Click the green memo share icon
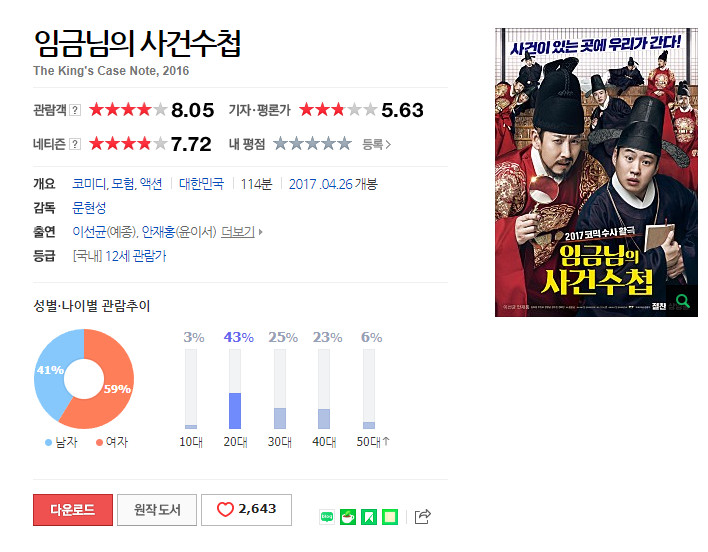Image resolution: width=708 pixels, height=552 pixels. point(390,517)
